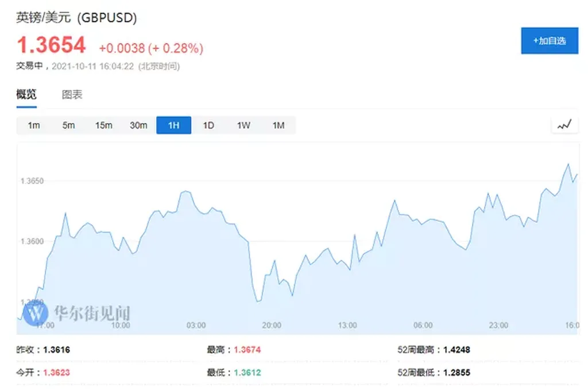Viewport: 588px width, 389px height.
Task: Open the 概览 overview tab
Action: 26,94
